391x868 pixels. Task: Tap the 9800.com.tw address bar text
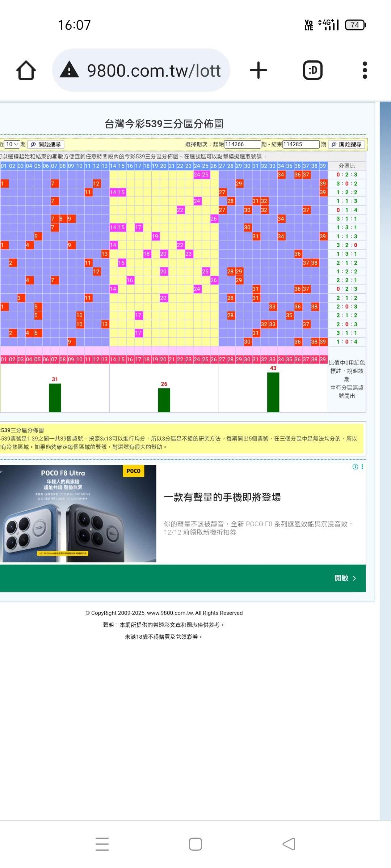tap(154, 71)
